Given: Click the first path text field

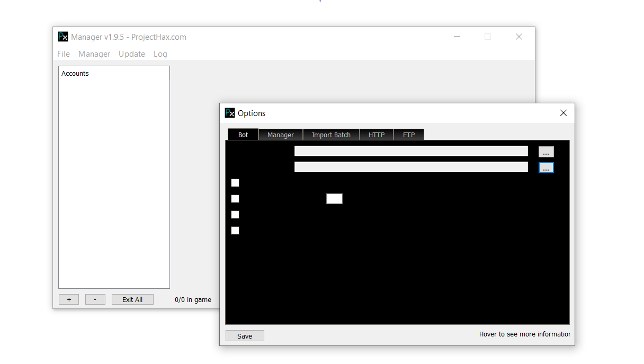Looking at the screenshot, I should [411, 152].
